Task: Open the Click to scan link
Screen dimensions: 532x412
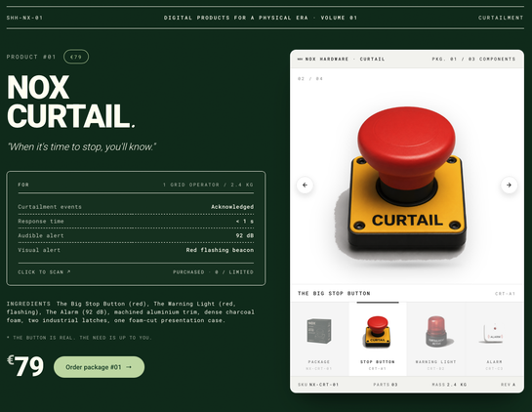Action: tap(44, 271)
